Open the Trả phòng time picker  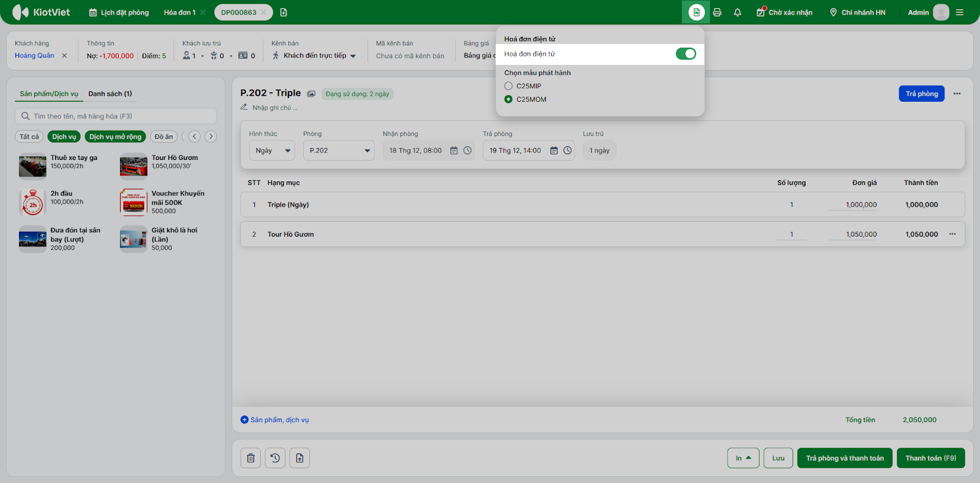568,151
